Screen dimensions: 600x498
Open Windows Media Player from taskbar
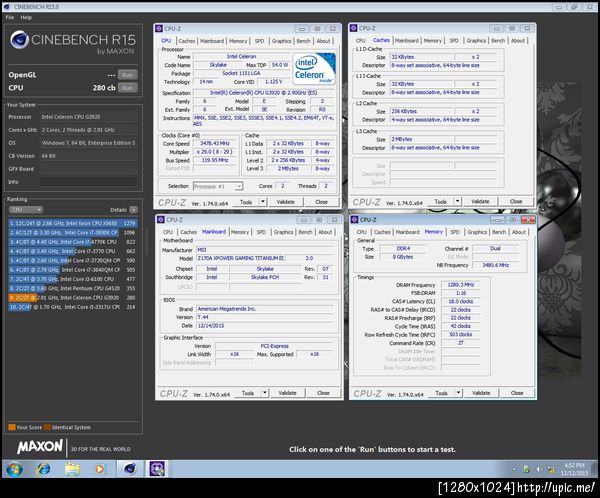tap(100, 469)
